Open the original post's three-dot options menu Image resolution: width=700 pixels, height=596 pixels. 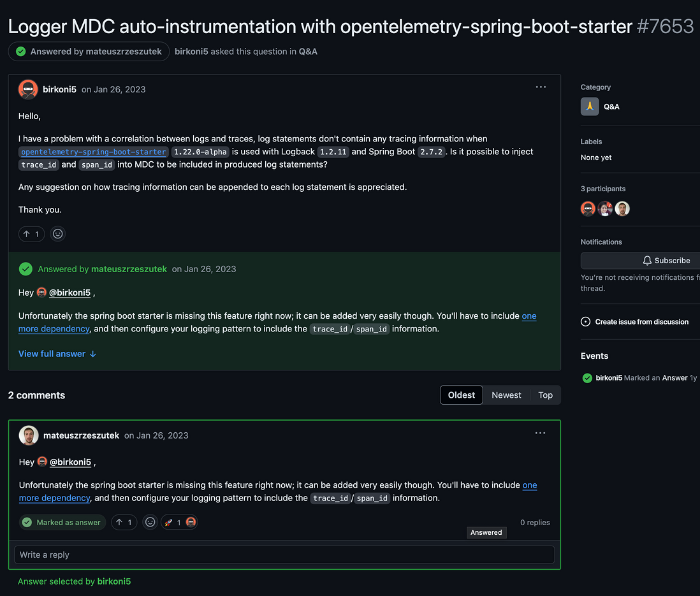tap(541, 87)
